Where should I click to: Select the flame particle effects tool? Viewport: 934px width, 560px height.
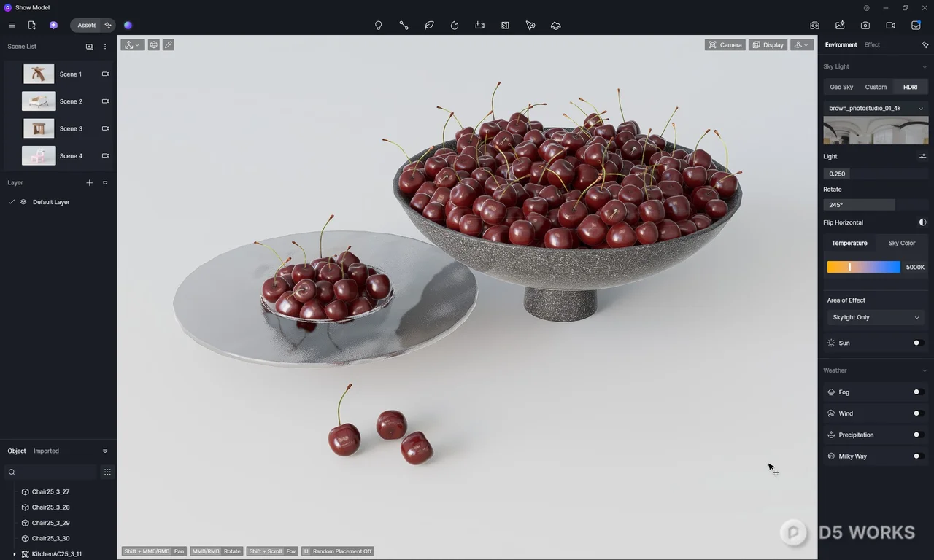pos(455,25)
